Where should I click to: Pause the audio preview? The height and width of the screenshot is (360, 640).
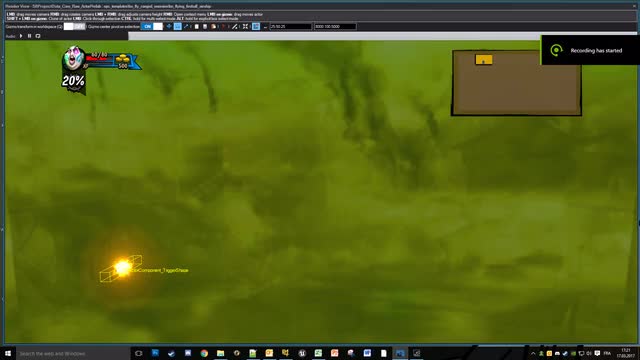pyautogui.click(x=29, y=36)
